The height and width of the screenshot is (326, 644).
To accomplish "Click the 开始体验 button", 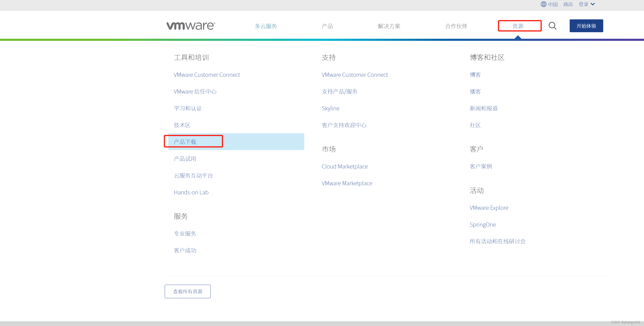I will click(x=586, y=25).
